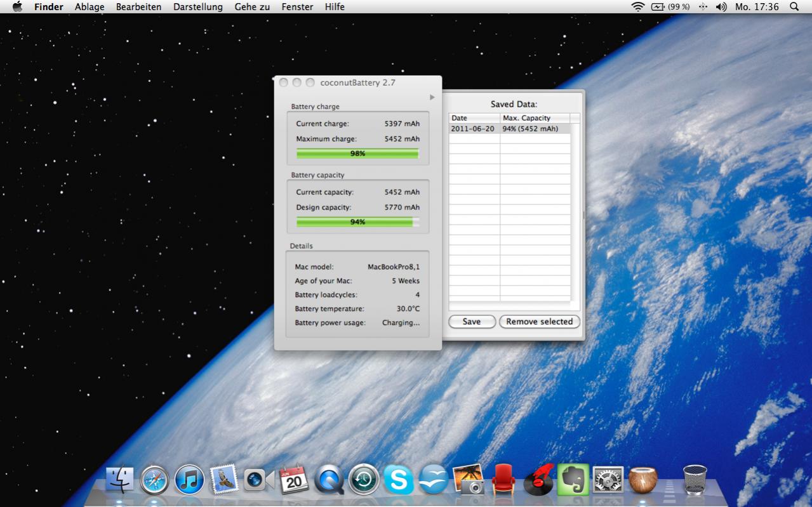Open iTunes music note icon
This screenshot has width=812, height=507.
coord(189,480)
